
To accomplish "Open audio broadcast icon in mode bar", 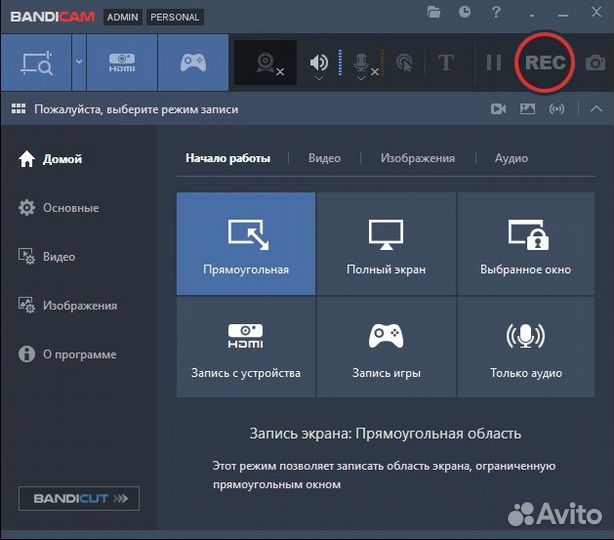I will [556, 109].
